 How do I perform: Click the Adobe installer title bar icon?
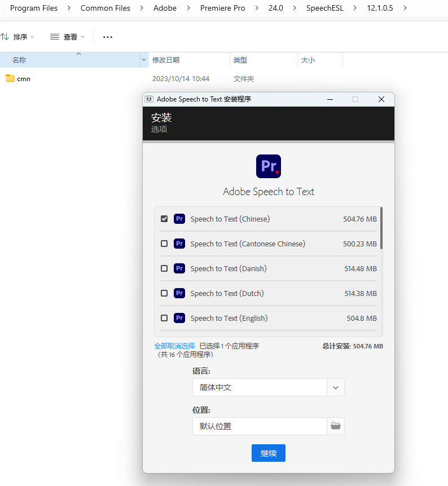click(x=149, y=99)
